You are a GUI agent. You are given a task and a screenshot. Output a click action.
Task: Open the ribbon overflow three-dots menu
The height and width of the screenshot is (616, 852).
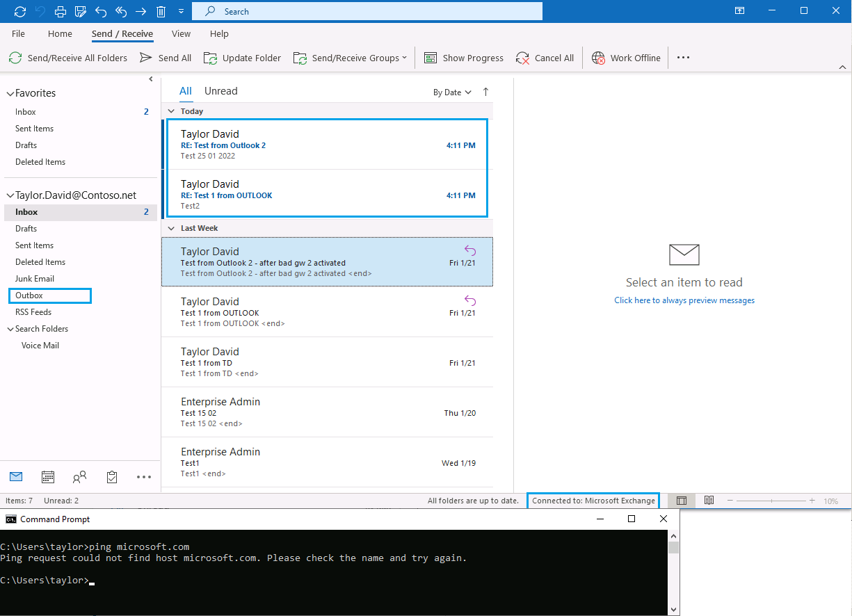(683, 58)
